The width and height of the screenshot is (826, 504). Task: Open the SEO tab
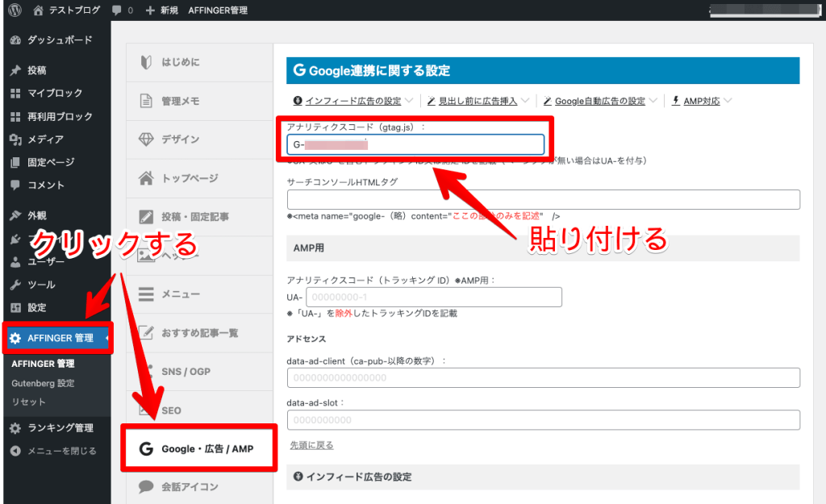click(x=200, y=410)
